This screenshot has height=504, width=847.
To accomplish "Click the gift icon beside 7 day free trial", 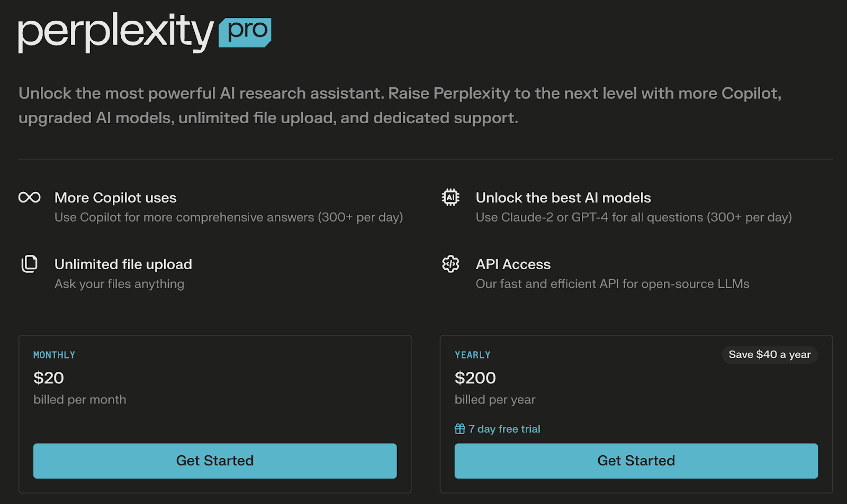I will click(459, 429).
